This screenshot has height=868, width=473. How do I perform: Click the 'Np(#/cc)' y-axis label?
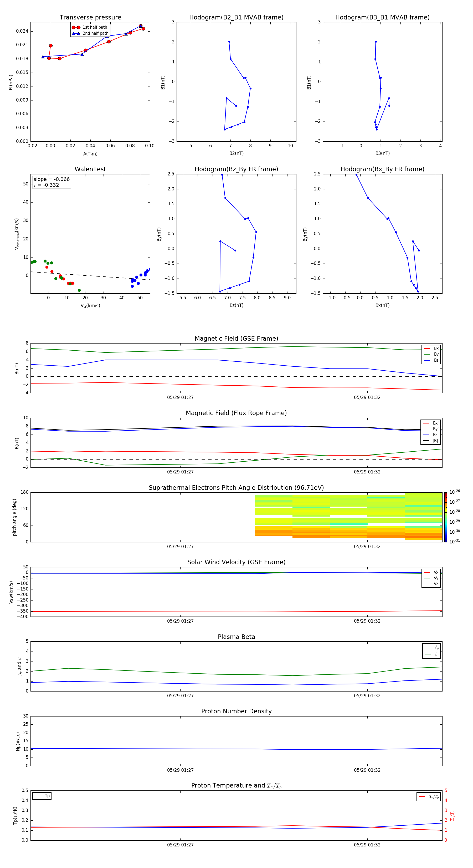coord(18,741)
